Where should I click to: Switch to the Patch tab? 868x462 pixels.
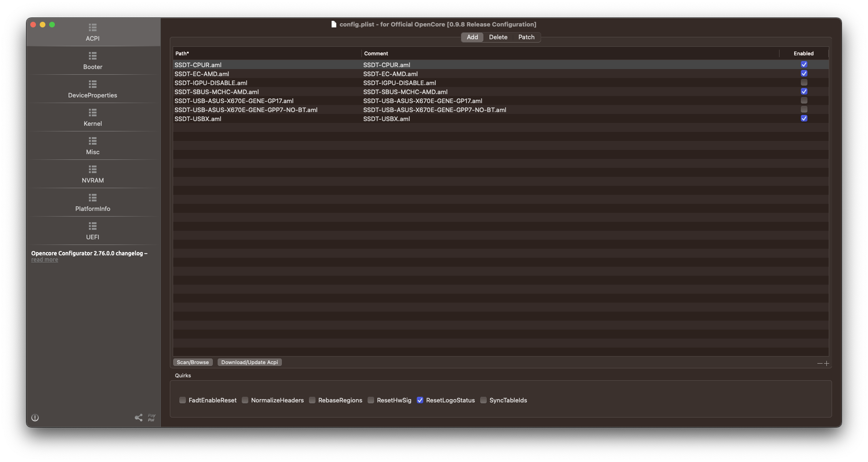pyautogui.click(x=526, y=37)
